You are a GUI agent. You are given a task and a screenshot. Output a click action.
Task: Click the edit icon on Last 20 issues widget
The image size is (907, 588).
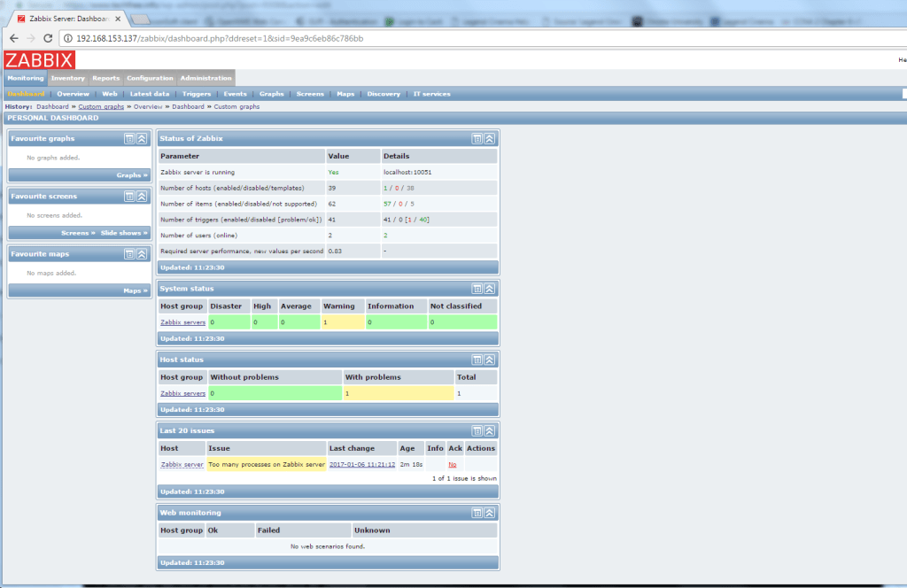479,430
